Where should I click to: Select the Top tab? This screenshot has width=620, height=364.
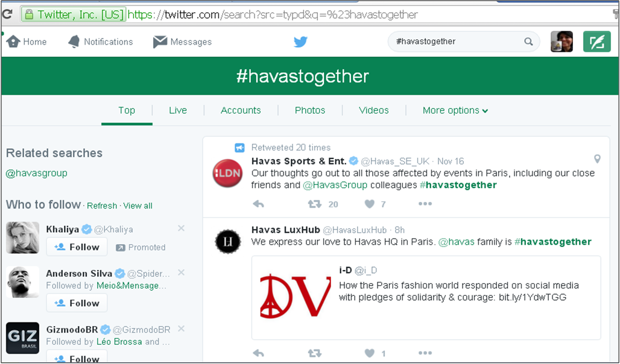127,110
